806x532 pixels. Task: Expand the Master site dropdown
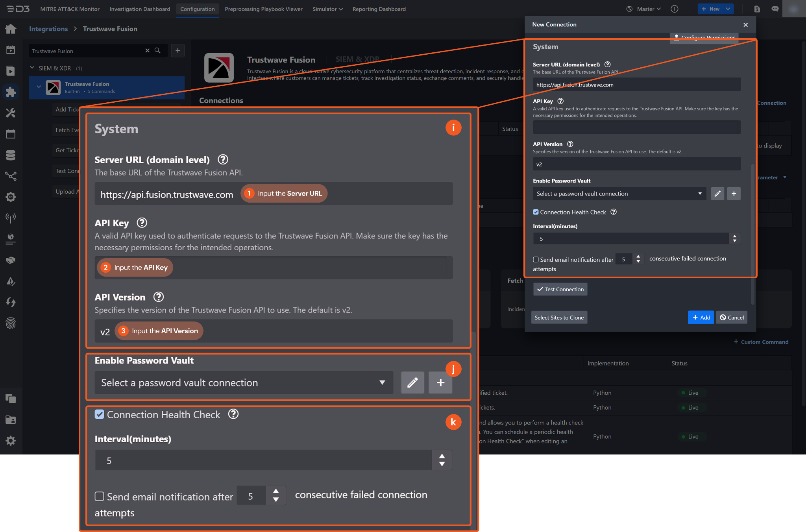(x=648, y=9)
